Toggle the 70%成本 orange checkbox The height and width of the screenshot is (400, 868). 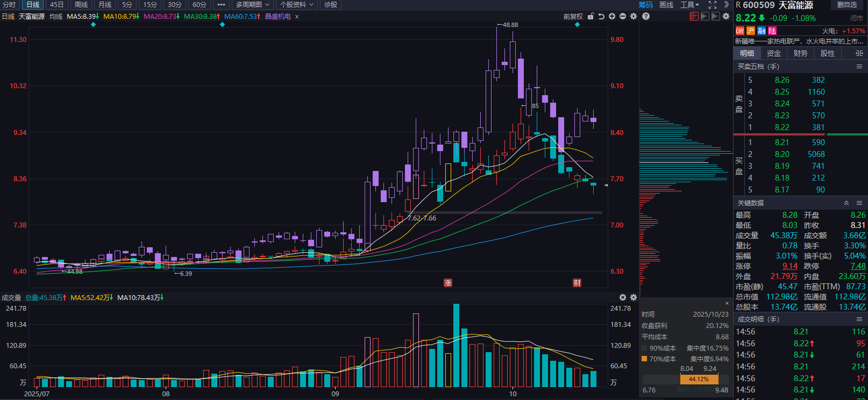tap(645, 359)
